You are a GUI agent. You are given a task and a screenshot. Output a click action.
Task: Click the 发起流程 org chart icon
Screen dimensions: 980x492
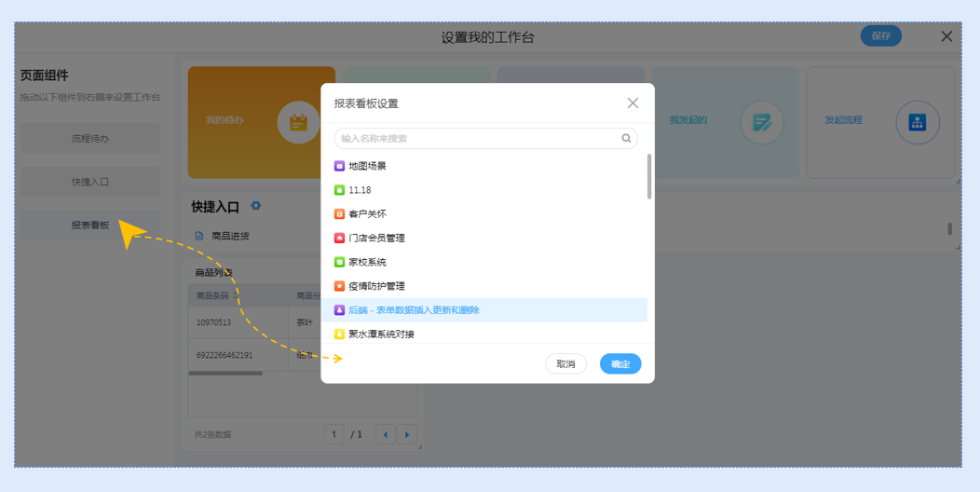pyautogui.click(x=917, y=122)
